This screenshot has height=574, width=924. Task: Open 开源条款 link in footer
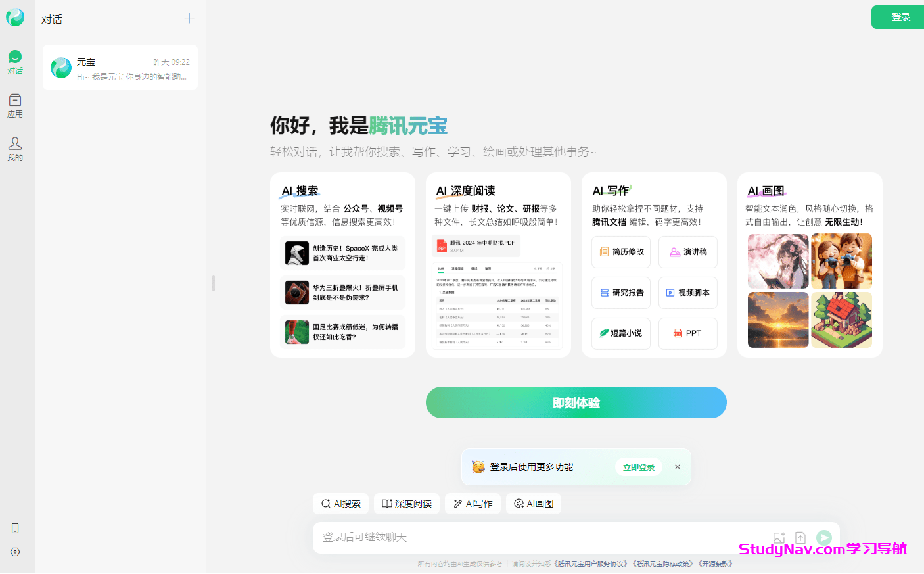click(715, 563)
